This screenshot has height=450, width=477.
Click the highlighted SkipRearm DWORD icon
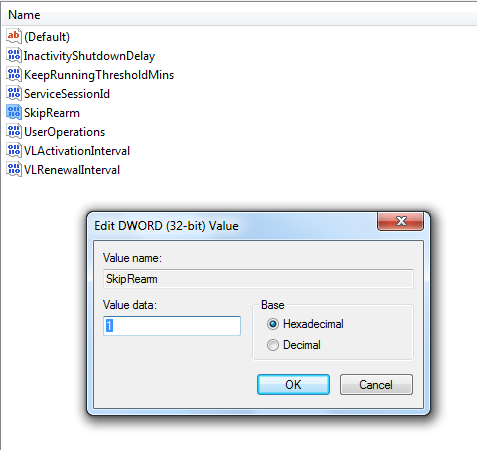[x=14, y=112]
